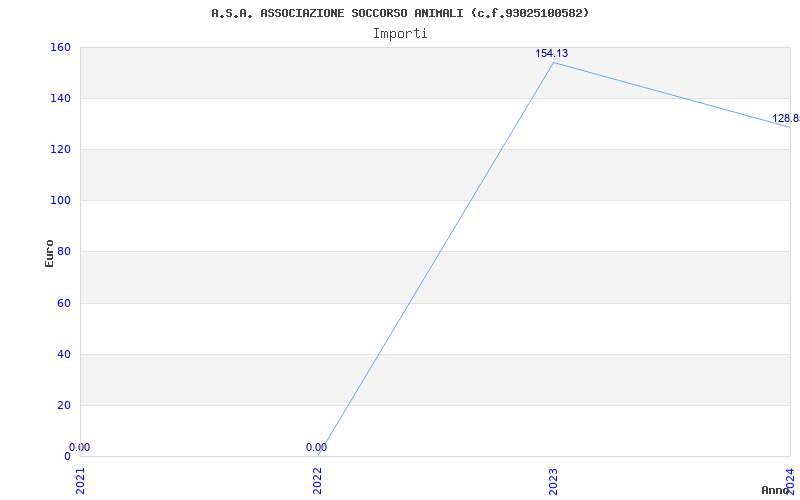Click the 0.00 label above year 2021
Viewport: 800px width, 500px height.
[79, 447]
